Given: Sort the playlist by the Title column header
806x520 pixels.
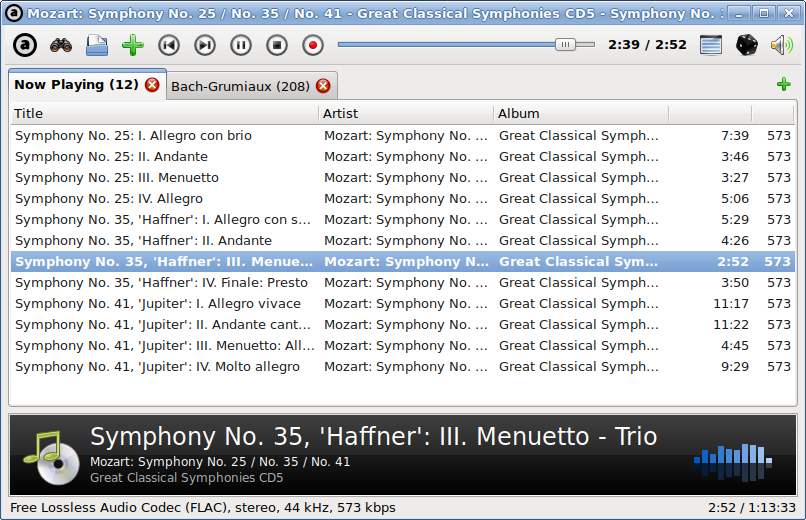Looking at the screenshot, I should click(x=164, y=114).
